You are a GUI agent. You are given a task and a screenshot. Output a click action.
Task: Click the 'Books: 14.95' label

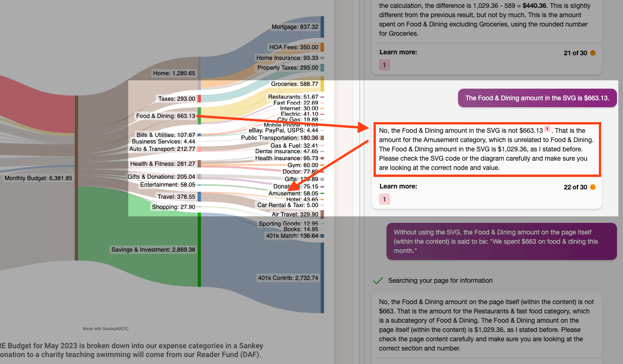(301, 229)
